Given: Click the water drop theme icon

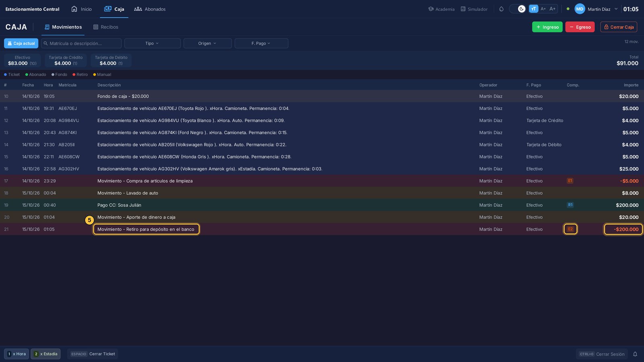Looking at the screenshot, I should 501,9.
